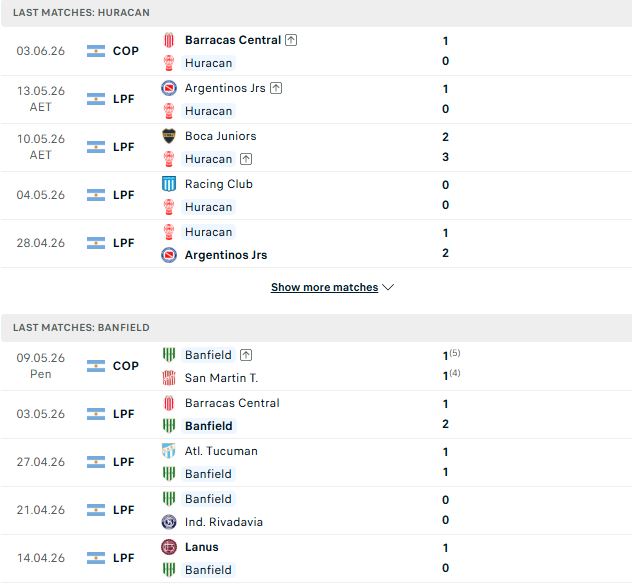Viewport: 632px width, 584px height.
Task: Click the San Martin T. crest icon
Action: click(x=169, y=378)
